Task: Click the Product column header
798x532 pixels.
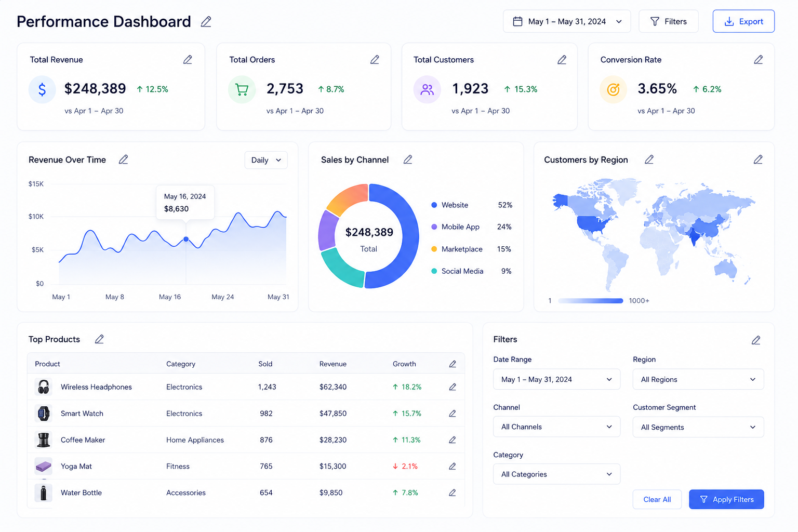Action: [x=47, y=364]
